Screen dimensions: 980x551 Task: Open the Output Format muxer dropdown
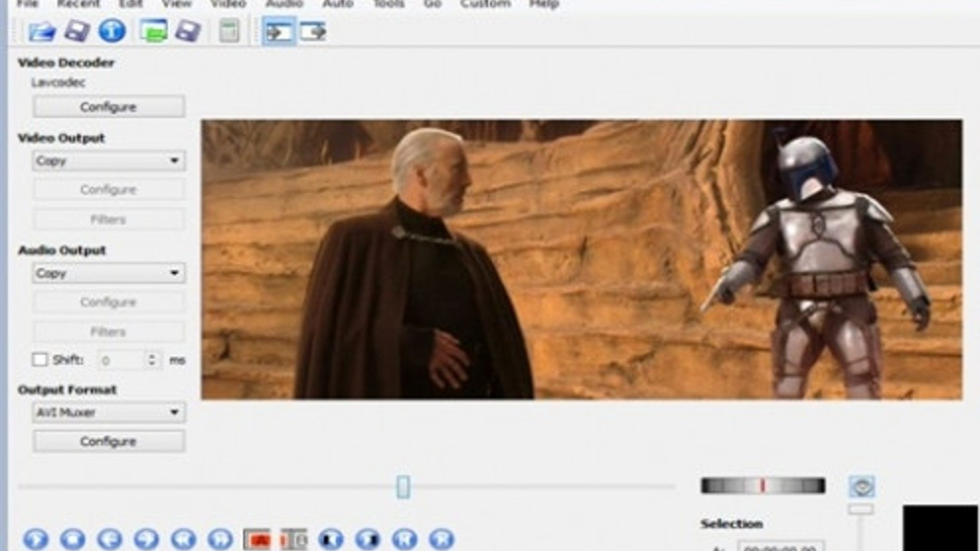(x=108, y=412)
